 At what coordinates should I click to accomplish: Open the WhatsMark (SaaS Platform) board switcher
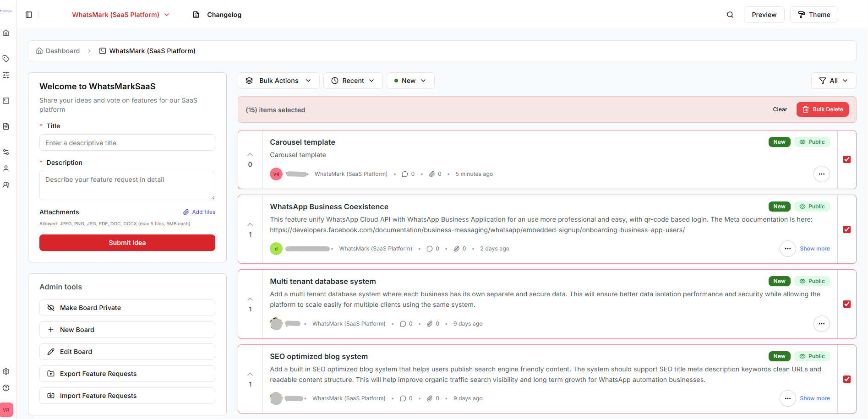tap(120, 14)
